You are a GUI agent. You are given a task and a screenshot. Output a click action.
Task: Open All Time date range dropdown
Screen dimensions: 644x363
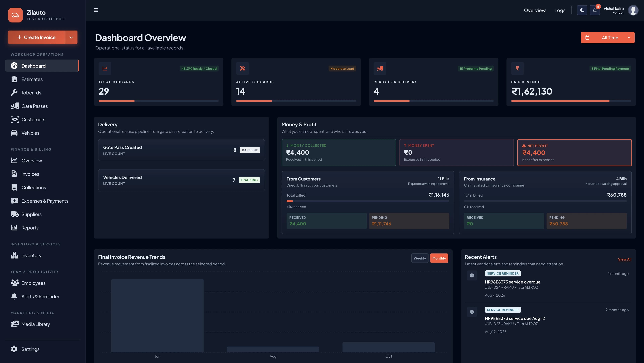click(x=607, y=38)
